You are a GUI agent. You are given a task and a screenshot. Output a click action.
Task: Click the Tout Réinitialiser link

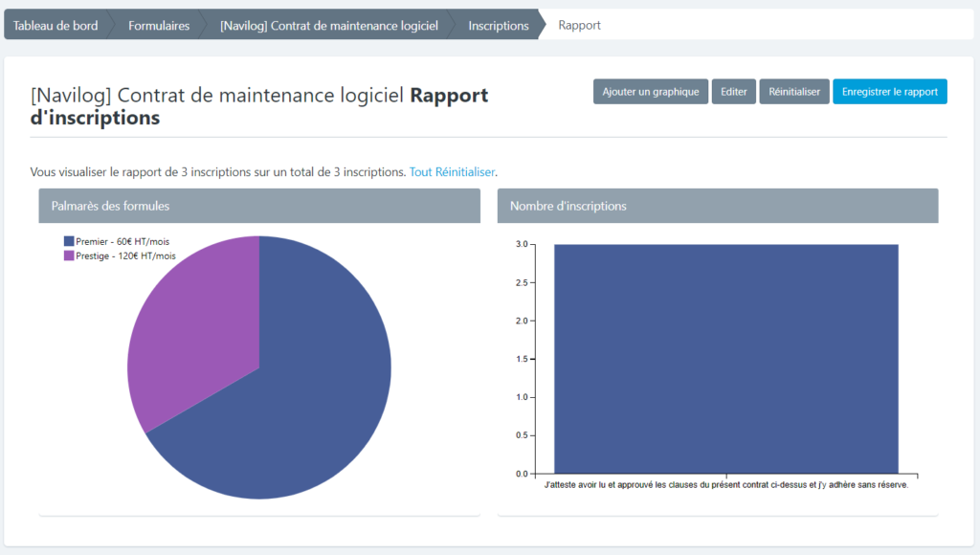click(452, 172)
